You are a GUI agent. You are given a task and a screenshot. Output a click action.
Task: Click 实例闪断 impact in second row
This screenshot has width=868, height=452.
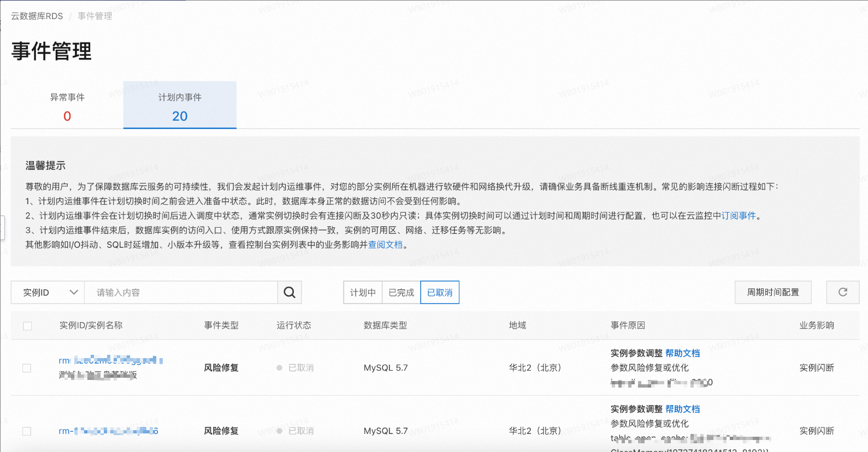(817, 431)
